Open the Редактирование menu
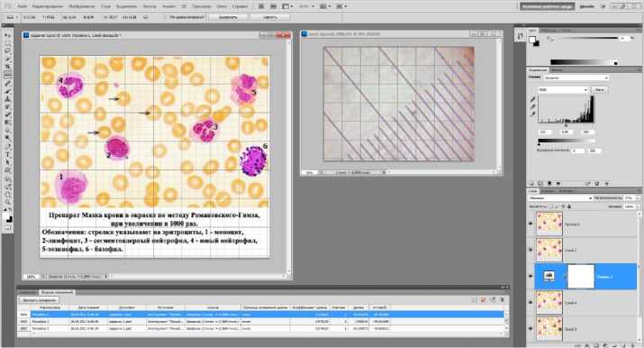The height and width of the screenshot is (348, 644). 47,6
